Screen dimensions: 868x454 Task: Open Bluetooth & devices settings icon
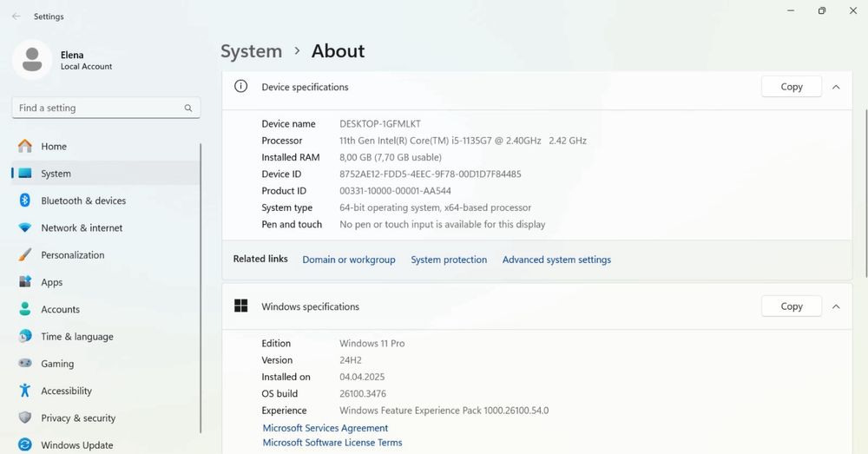tap(25, 201)
